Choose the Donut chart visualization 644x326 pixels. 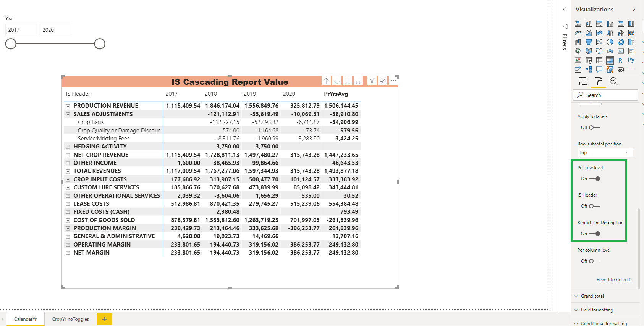pos(621,42)
